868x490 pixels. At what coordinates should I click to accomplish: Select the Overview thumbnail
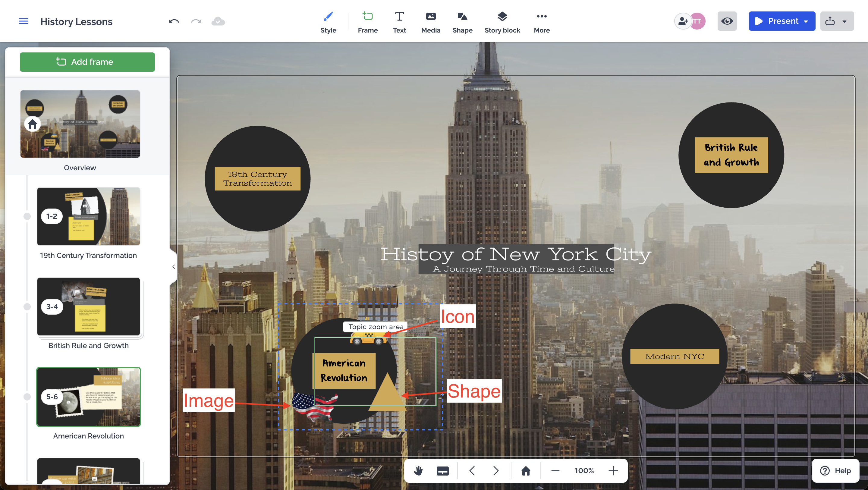pyautogui.click(x=80, y=124)
